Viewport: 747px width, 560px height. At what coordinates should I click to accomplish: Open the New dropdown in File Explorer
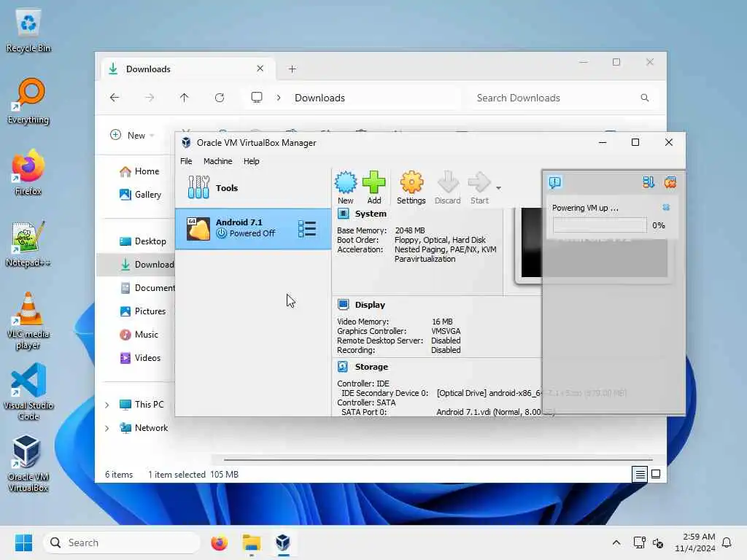(132, 135)
